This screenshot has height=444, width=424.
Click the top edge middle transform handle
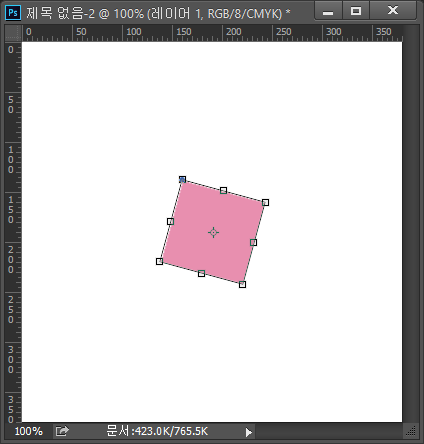223,190
